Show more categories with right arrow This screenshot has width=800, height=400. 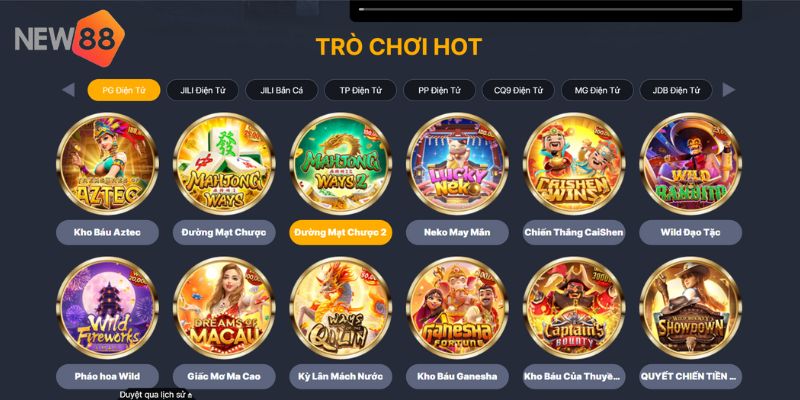coord(729,90)
